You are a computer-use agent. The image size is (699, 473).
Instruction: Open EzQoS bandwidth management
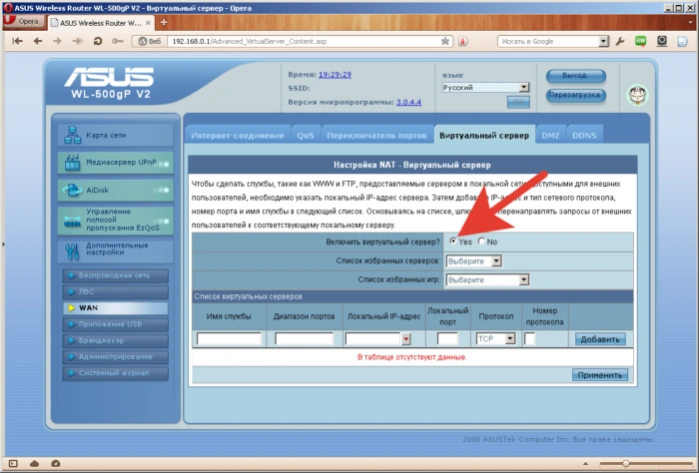pyautogui.click(x=115, y=220)
